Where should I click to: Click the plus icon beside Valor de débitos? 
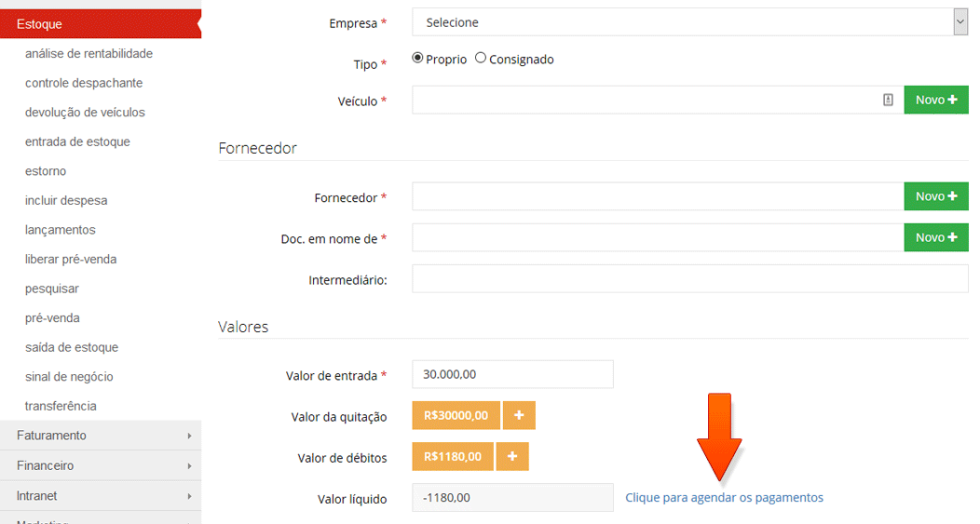511,457
